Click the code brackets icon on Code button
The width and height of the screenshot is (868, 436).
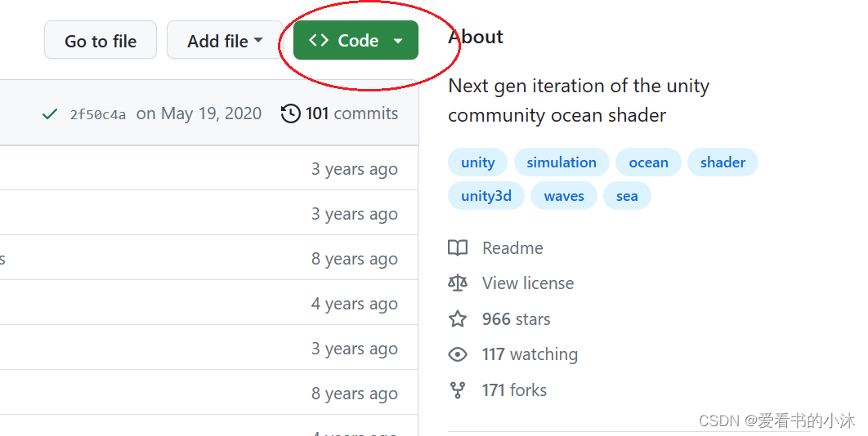pyautogui.click(x=319, y=41)
